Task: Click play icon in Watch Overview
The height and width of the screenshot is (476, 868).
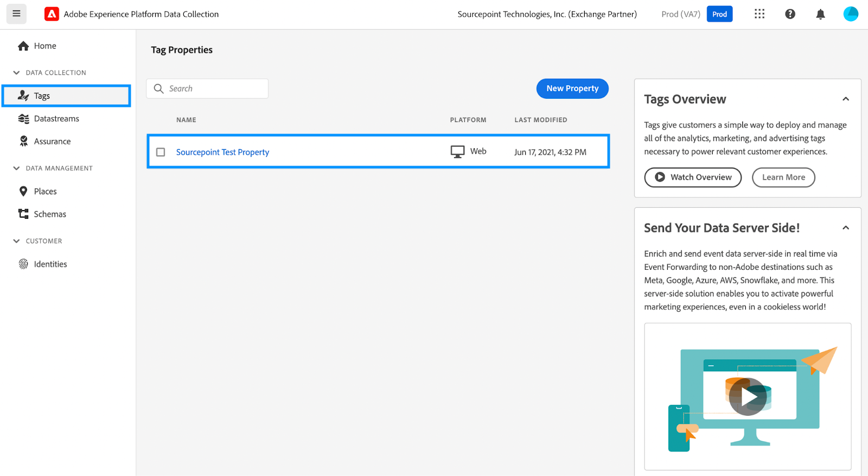Action: pos(660,177)
